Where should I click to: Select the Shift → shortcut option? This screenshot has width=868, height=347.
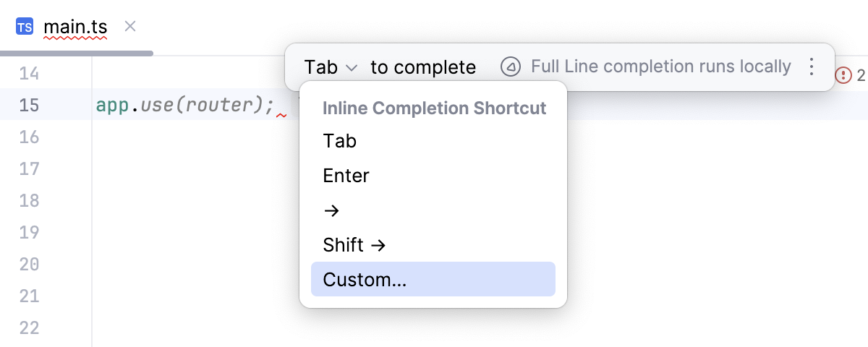click(354, 245)
